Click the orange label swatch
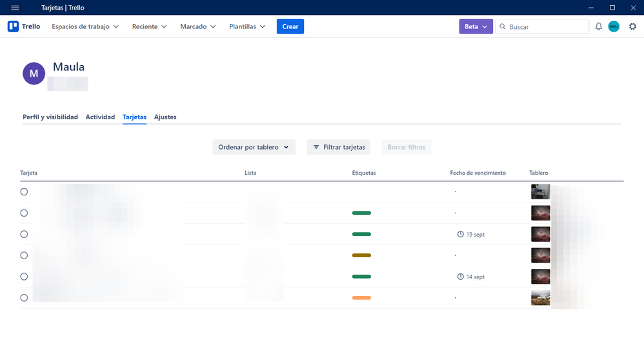Screen dimensions: 644x343 361,298
